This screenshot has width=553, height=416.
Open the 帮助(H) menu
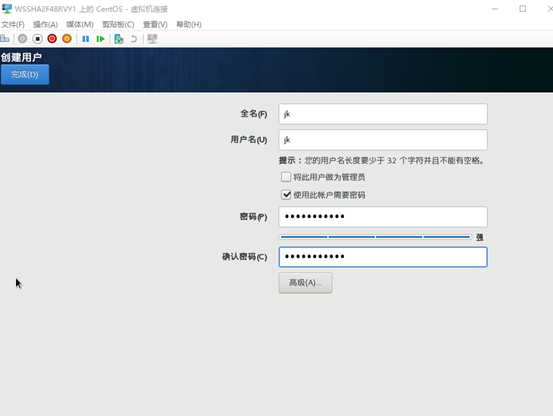pyautogui.click(x=189, y=24)
